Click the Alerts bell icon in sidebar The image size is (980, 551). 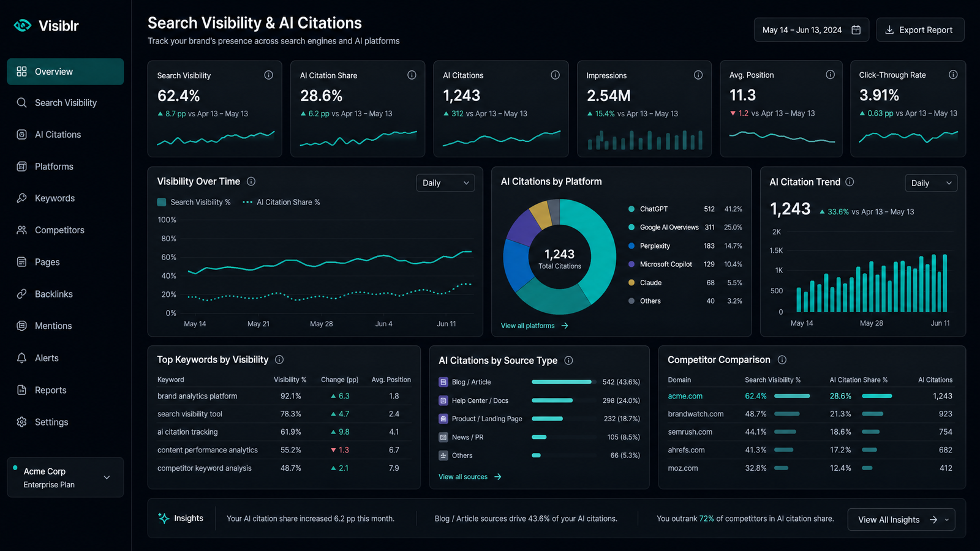(x=21, y=358)
